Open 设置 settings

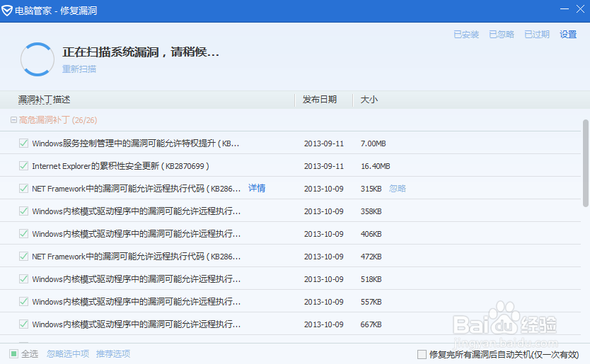point(568,35)
